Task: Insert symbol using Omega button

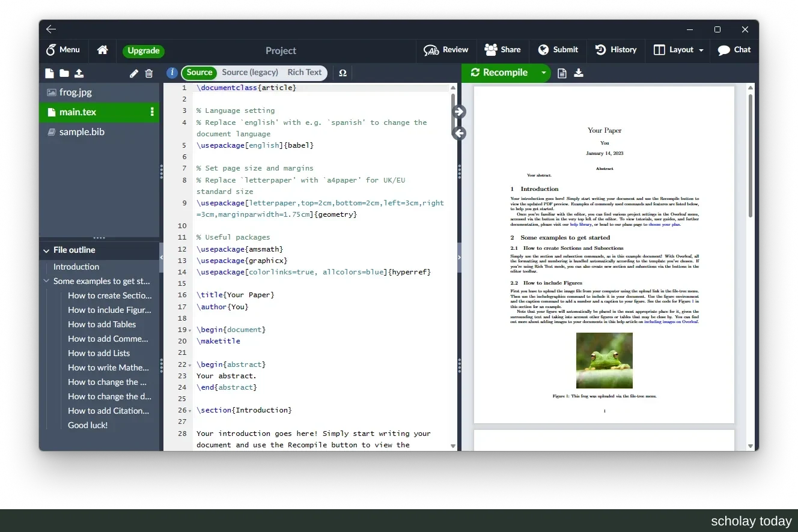Action: point(343,73)
